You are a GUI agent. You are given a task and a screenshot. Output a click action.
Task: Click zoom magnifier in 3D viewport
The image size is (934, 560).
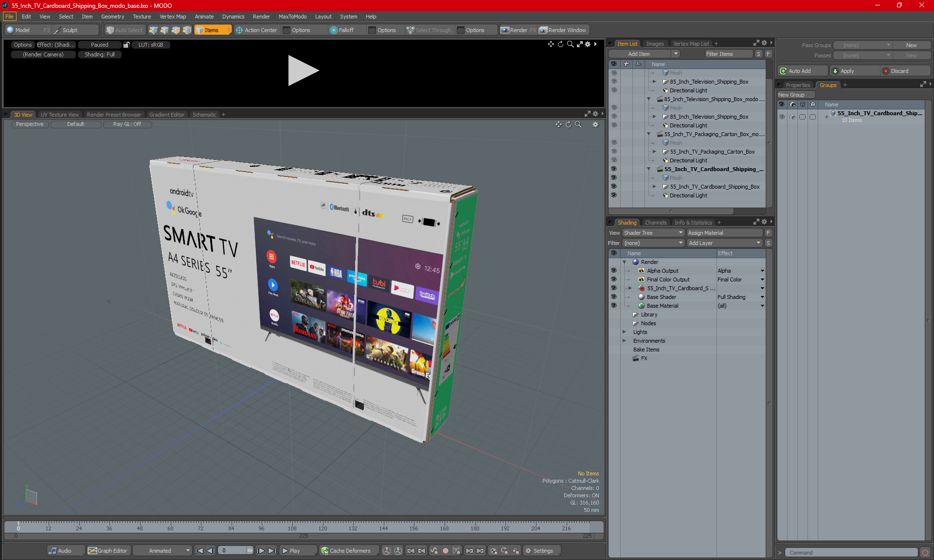pos(578,124)
